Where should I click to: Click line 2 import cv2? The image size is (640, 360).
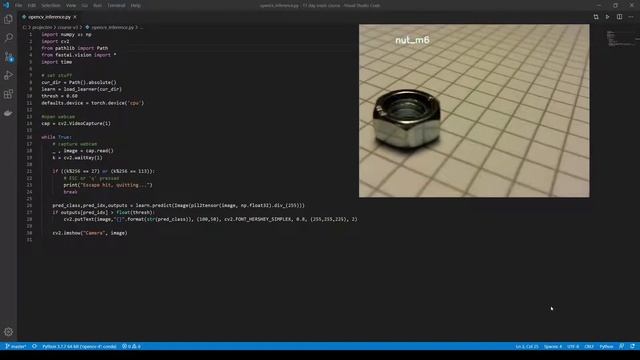pos(55,41)
